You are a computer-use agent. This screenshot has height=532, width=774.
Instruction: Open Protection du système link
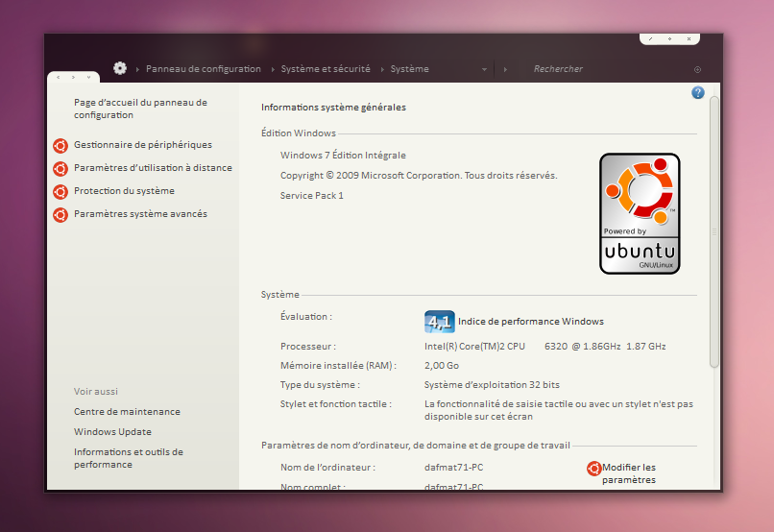click(x=125, y=191)
